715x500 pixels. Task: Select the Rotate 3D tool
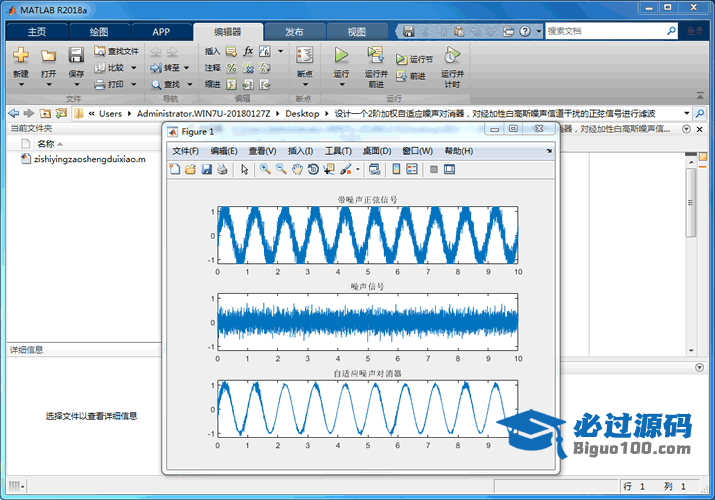[313, 170]
